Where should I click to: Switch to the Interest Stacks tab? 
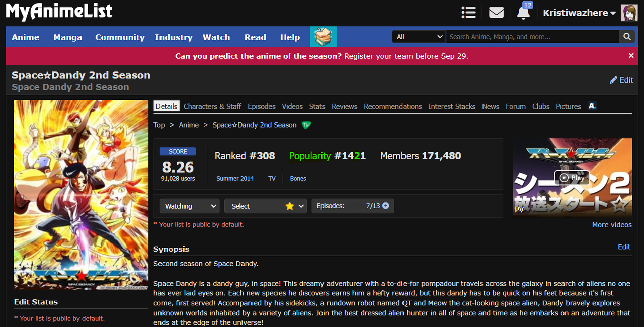452,106
